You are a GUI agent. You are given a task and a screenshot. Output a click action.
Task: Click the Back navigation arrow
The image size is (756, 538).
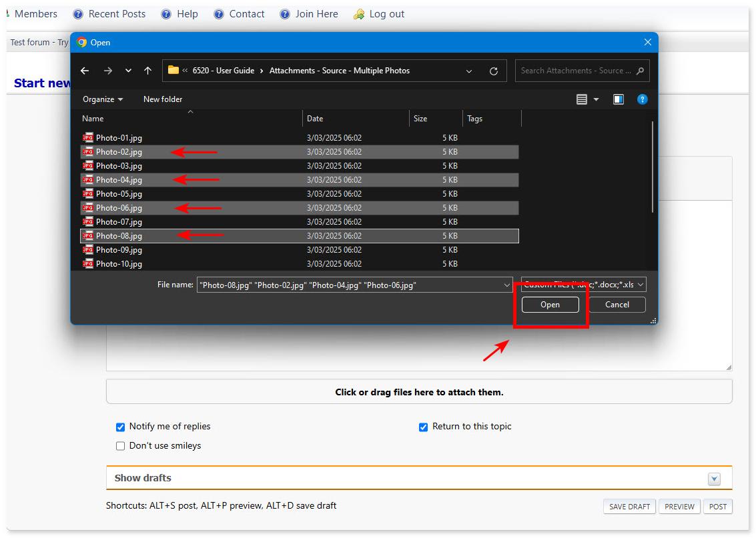(85, 70)
